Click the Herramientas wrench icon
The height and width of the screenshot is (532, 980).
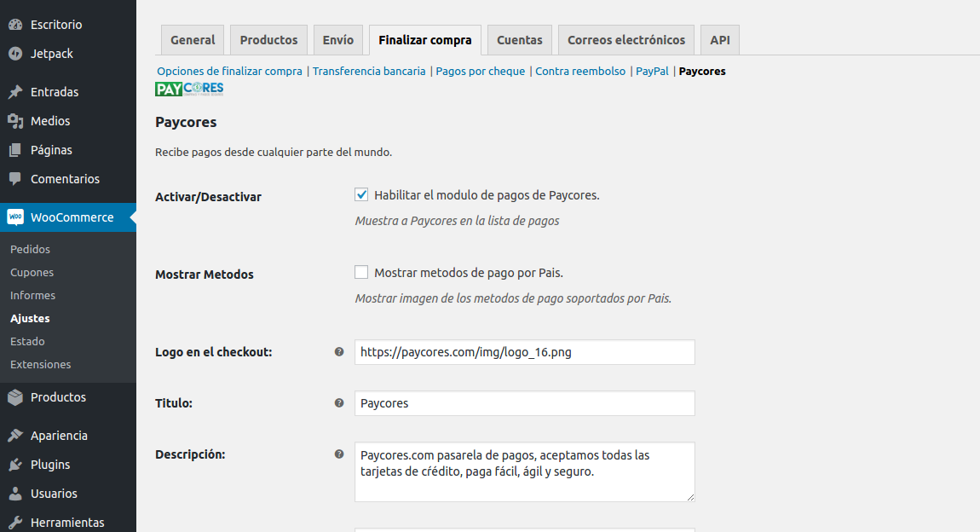coord(15,523)
